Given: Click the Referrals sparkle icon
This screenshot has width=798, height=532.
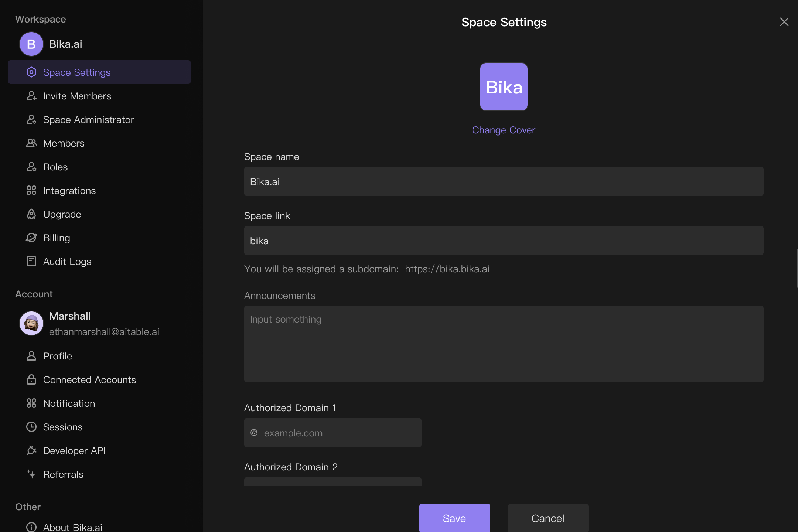Looking at the screenshot, I should pyautogui.click(x=31, y=474).
